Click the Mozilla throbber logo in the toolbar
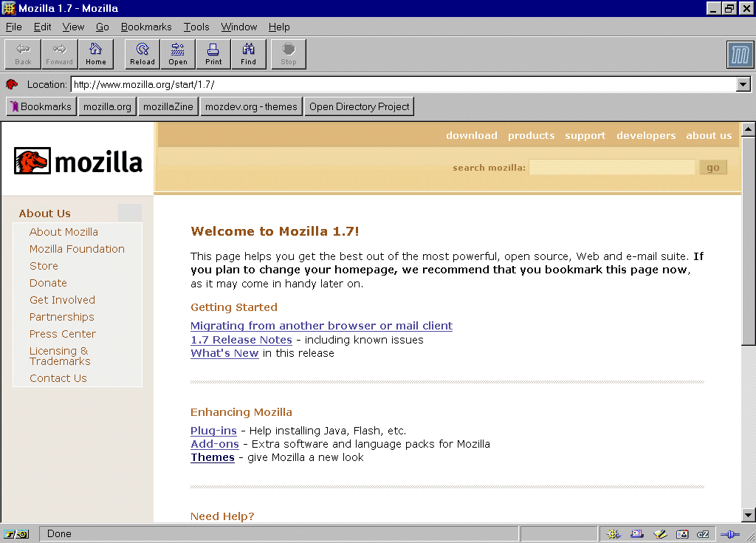 (x=740, y=55)
